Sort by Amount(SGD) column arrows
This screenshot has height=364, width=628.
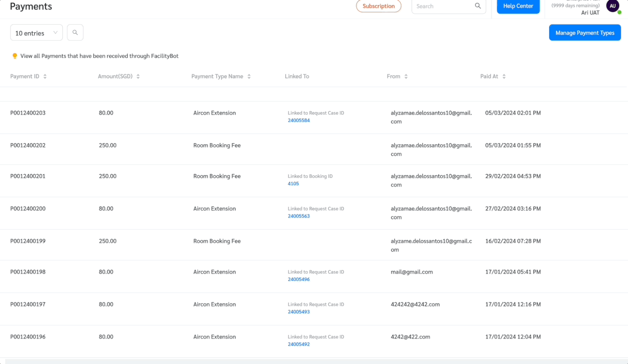pyautogui.click(x=138, y=76)
